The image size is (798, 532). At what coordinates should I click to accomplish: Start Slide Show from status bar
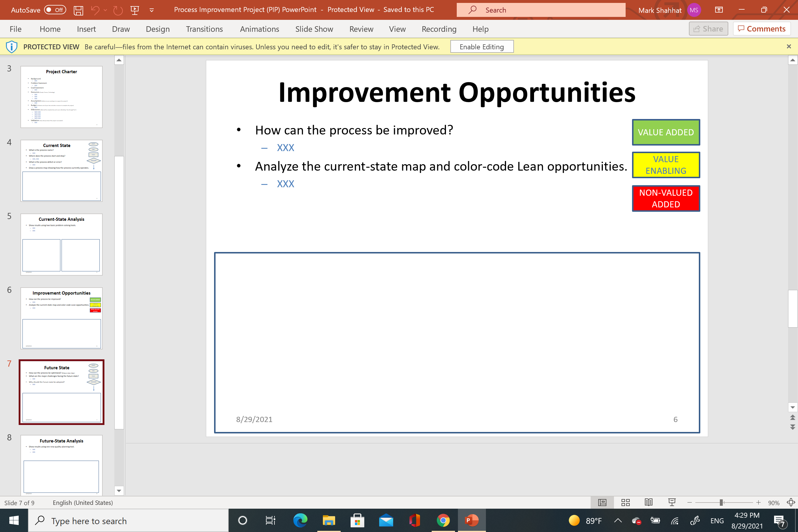(672, 503)
